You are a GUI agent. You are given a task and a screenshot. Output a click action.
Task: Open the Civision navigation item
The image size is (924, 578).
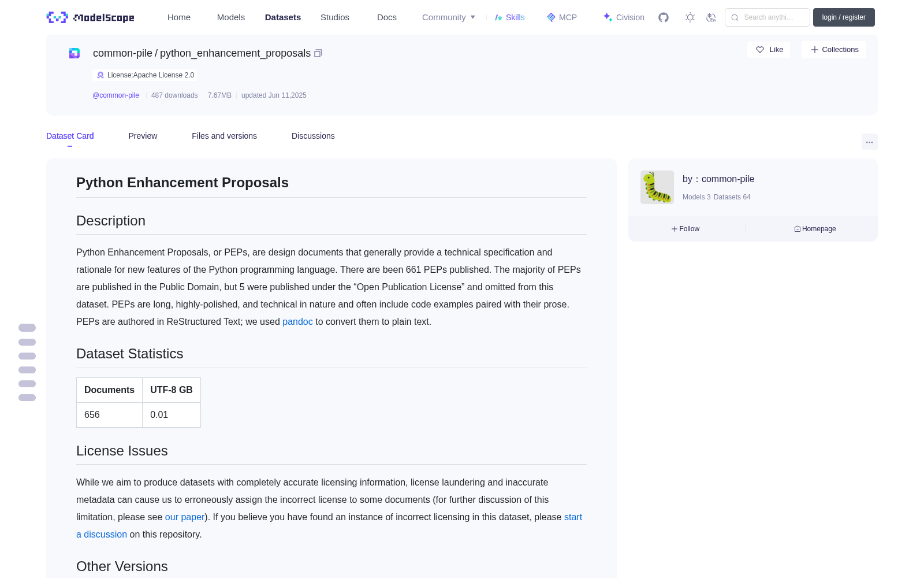[x=624, y=17]
